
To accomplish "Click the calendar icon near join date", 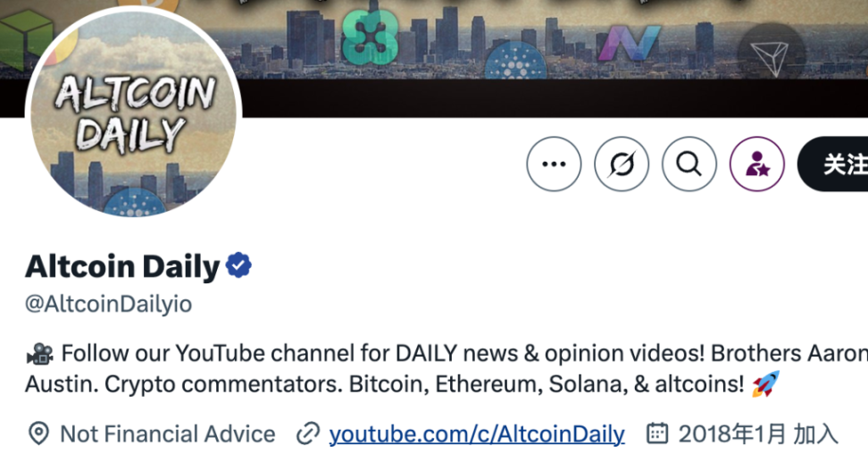I will [x=657, y=433].
